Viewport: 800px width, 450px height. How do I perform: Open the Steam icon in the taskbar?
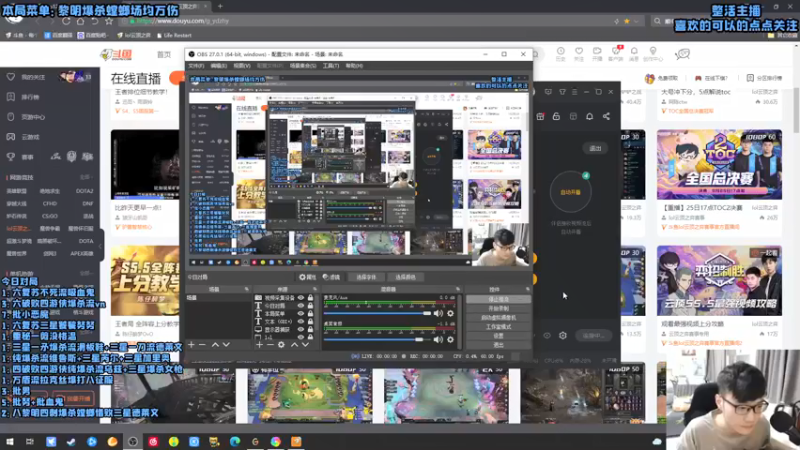71,441
